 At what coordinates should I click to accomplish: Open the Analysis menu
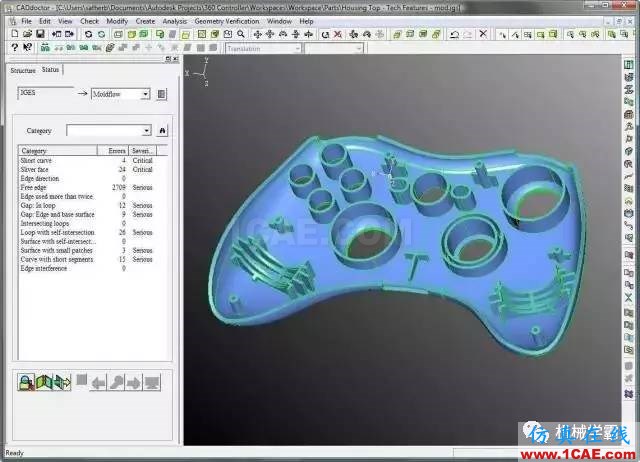[x=175, y=21]
